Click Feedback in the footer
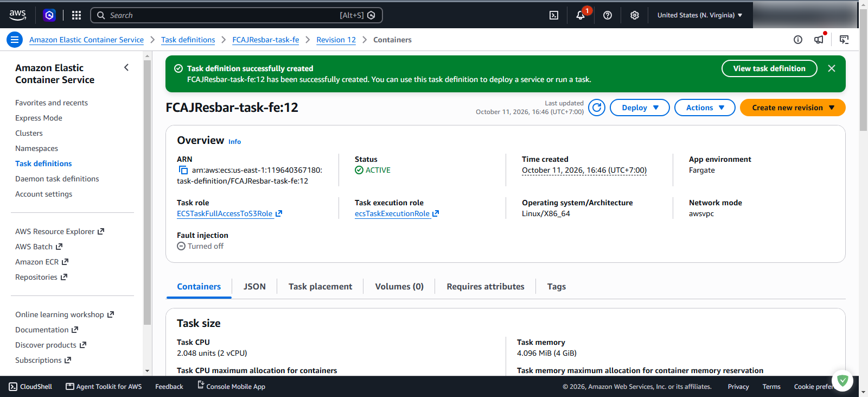 [x=169, y=387]
